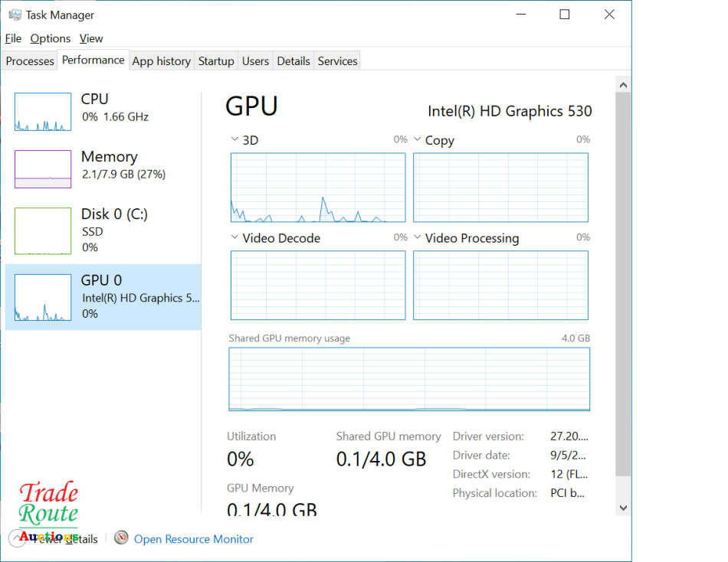Click the Shared GPU memory usage graph
This screenshot has width=728, height=562.
point(408,378)
